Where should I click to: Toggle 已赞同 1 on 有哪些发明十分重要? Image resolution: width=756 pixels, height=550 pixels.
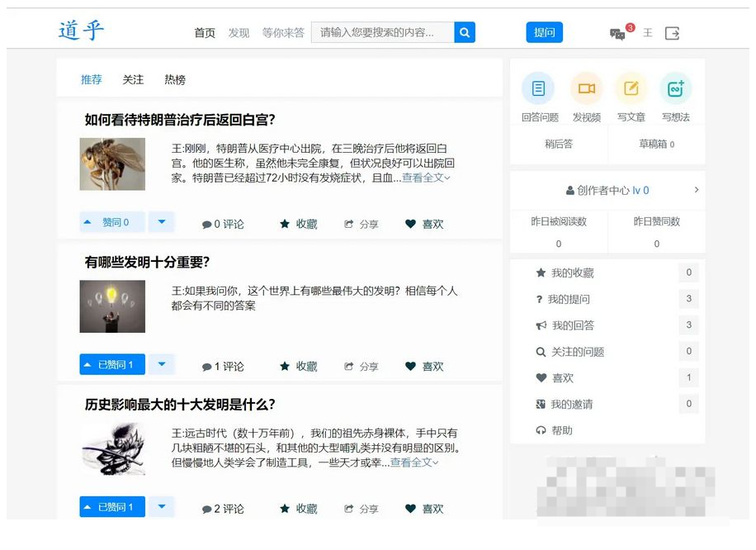tap(112, 364)
